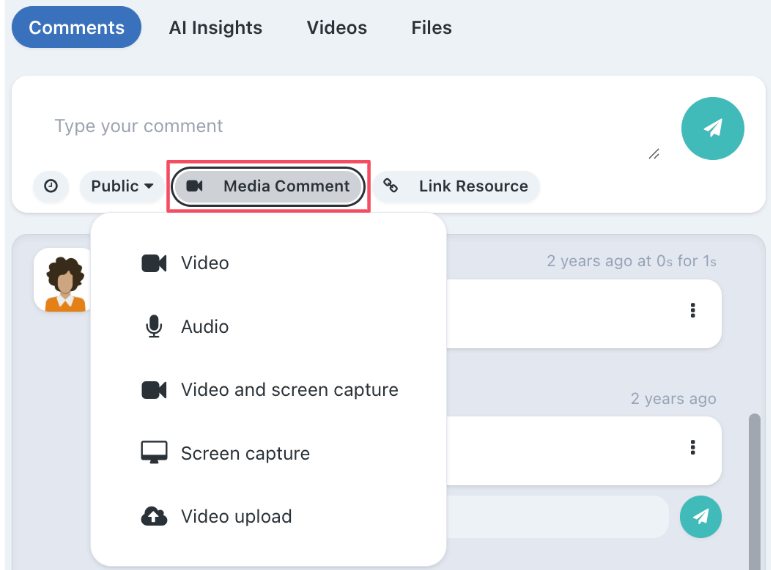The width and height of the screenshot is (771, 570).
Task: Click the cloud upload icon
Action: (153, 517)
